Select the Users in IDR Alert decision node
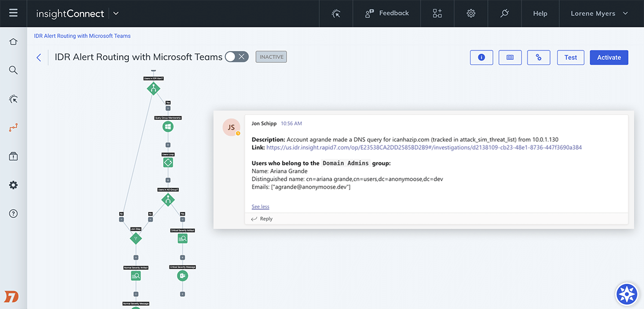The width and height of the screenshot is (644, 309). click(153, 90)
